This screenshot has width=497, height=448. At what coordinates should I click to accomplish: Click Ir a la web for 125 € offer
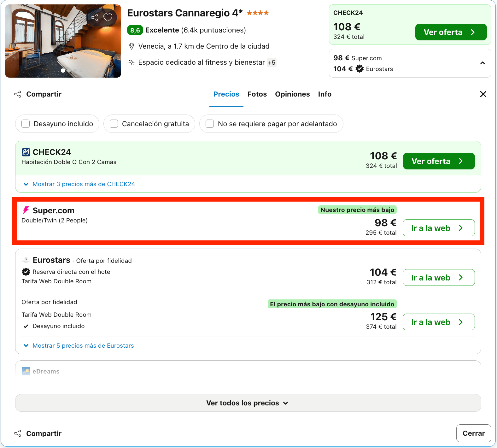coord(439,322)
